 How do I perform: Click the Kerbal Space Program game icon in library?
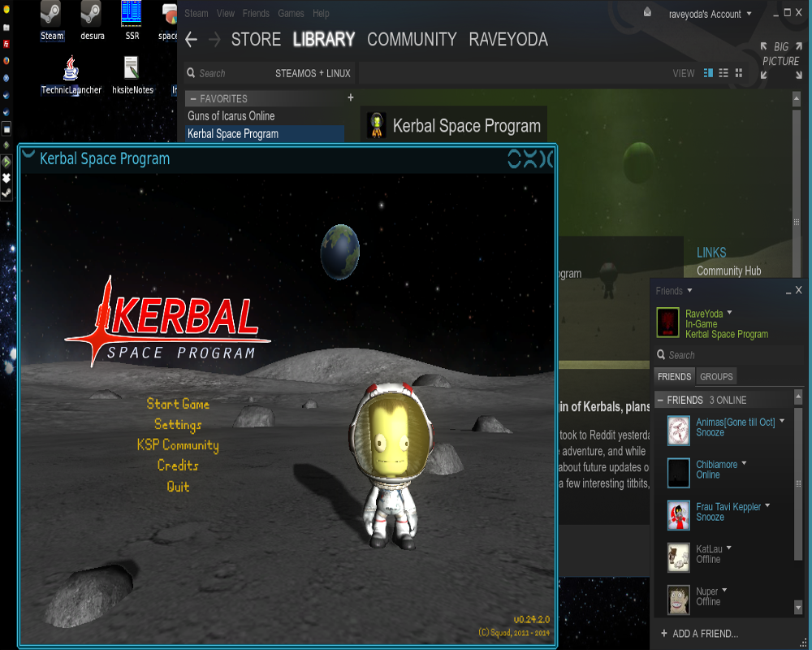377,125
